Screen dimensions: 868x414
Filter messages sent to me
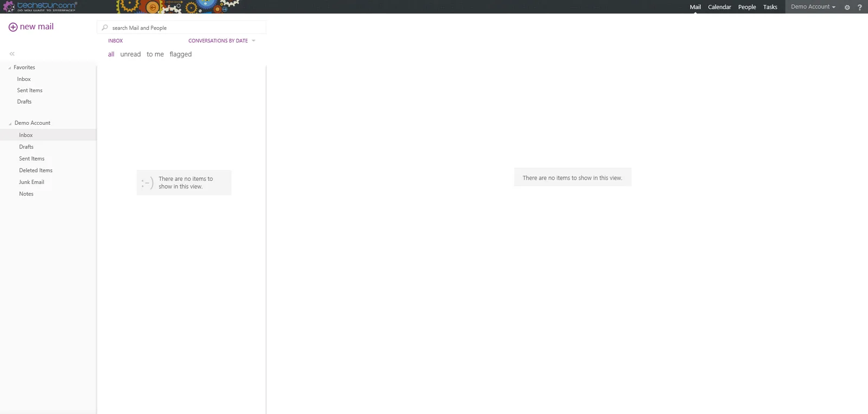[x=155, y=54]
